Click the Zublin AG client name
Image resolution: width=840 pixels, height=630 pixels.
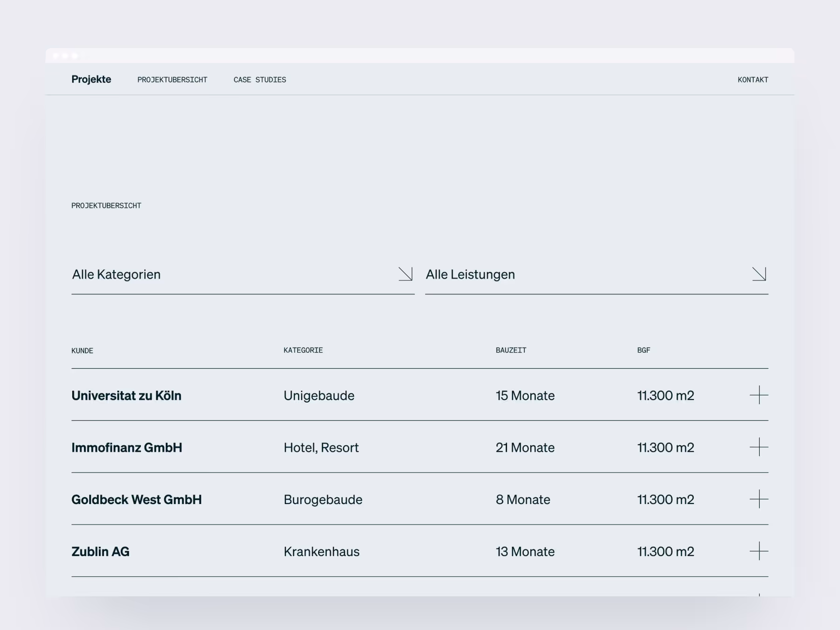(100, 552)
